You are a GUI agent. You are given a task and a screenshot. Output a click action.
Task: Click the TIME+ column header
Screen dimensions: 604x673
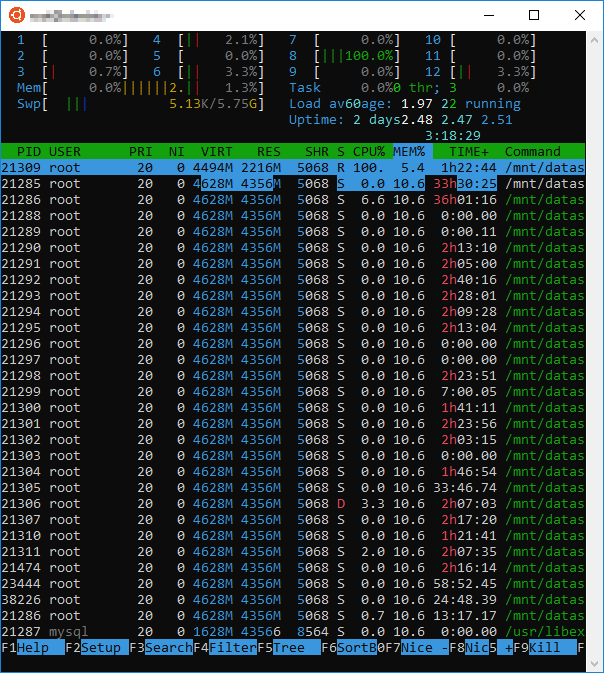click(x=469, y=152)
